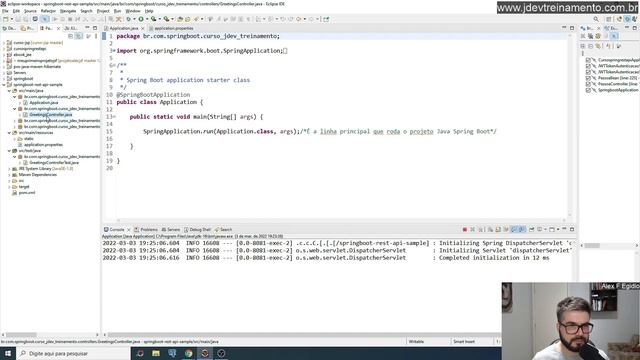Click the Save icon in main toolbar
The height and width of the screenshot is (360, 640).
[18, 19]
